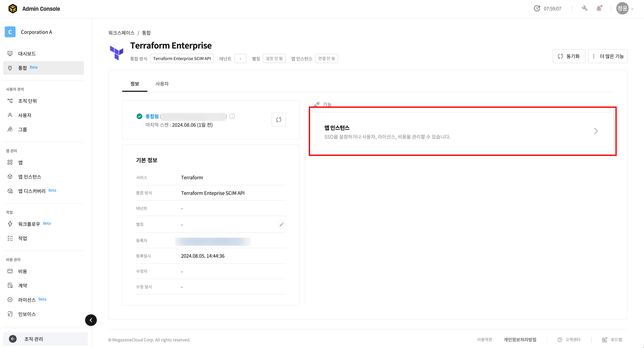Open the 더 많은 기능 menu
Screen dimensions: 644x348
(x=608, y=56)
